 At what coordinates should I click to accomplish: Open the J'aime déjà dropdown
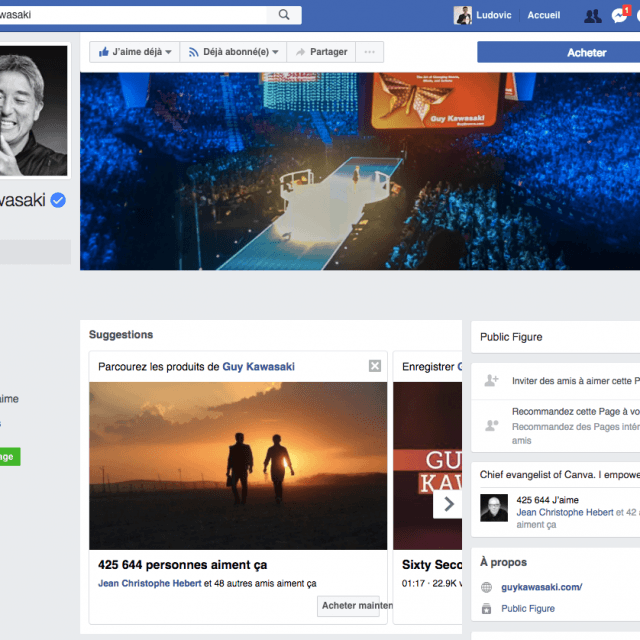pyautogui.click(x=135, y=52)
